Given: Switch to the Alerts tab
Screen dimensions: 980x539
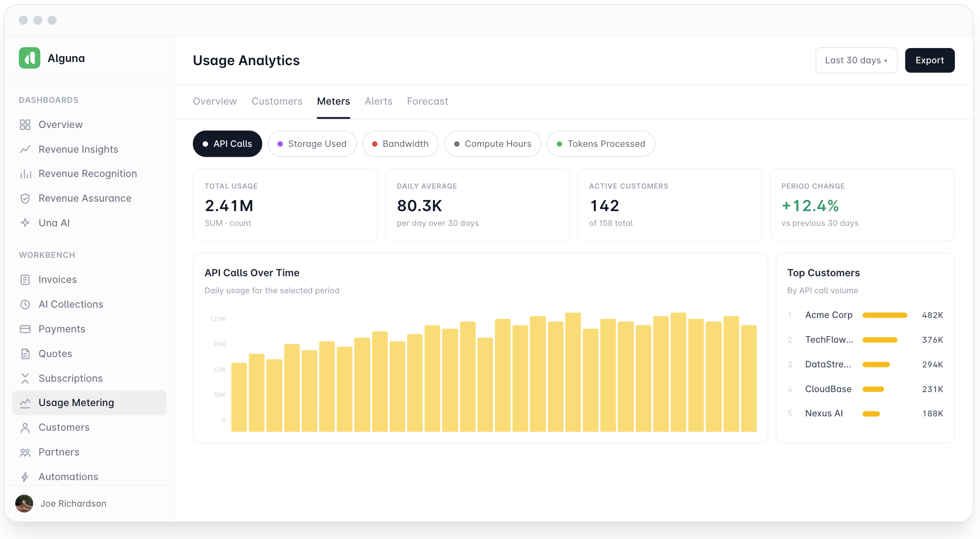Looking at the screenshot, I should pyautogui.click(x=379, y=102).
